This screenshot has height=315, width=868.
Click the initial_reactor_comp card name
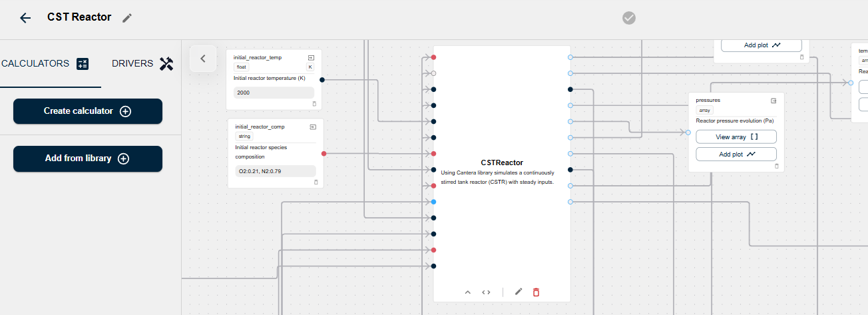point(260,127)
